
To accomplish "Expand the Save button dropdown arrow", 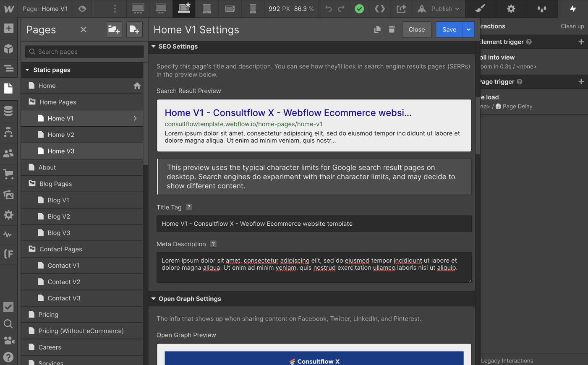I will coord(468,29).
